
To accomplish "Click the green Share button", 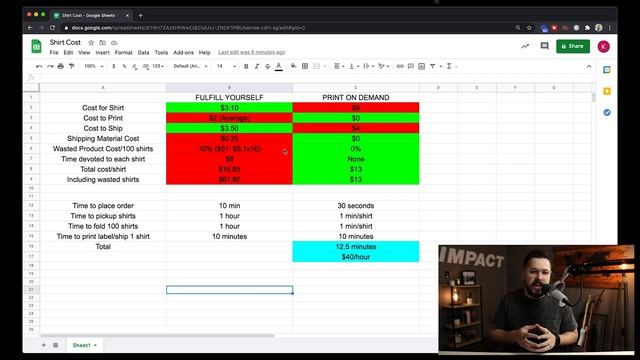I will (573, 46).
